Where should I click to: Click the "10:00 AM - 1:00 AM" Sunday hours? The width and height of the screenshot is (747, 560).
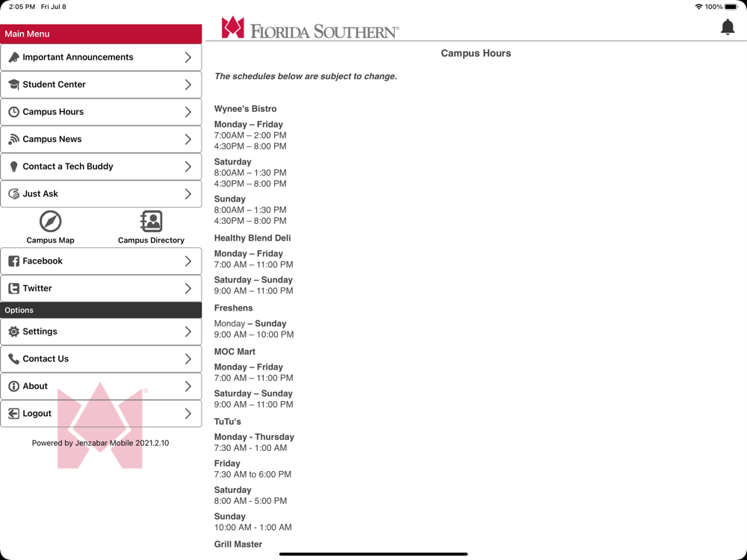(x=253, y=528)
